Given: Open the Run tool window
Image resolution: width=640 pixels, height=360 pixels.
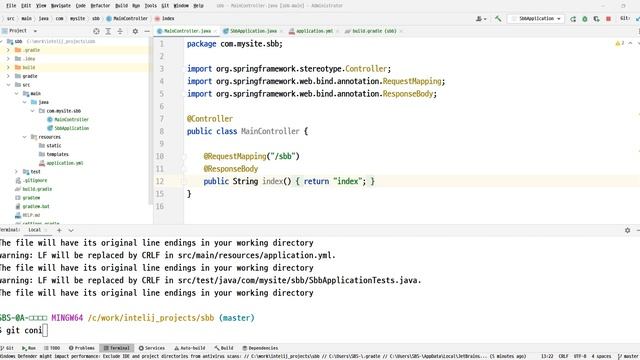Looking at the screenshot, I should coord(29,348).
